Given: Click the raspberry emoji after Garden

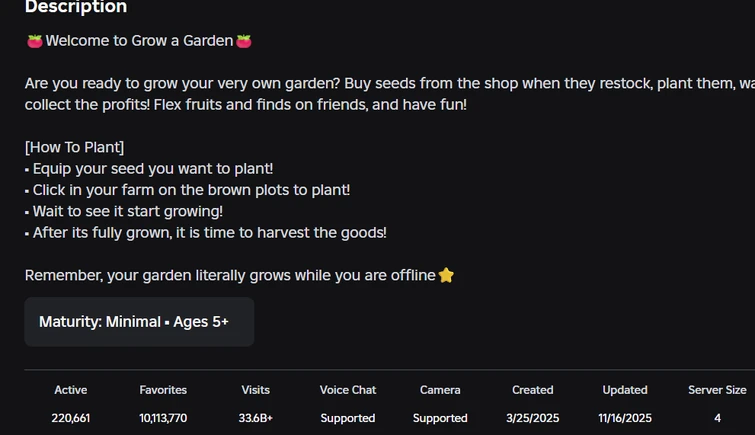Looking at the screenshot, I should (244, 41).
